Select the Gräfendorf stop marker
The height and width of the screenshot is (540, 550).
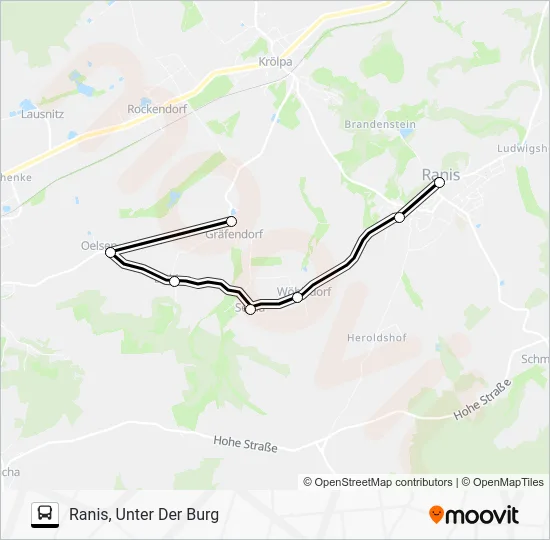232,221
